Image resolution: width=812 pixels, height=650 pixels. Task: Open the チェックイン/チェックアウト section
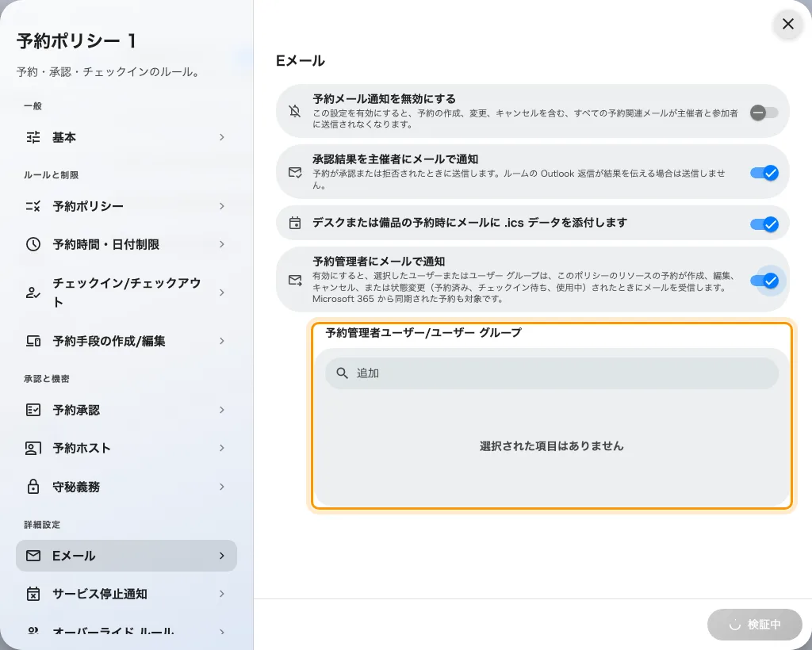pyautogui.click(x=126, y=292)
